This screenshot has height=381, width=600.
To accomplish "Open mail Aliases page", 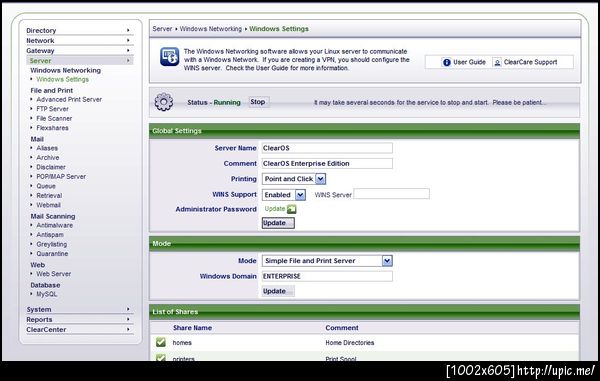I will (47, 148).
